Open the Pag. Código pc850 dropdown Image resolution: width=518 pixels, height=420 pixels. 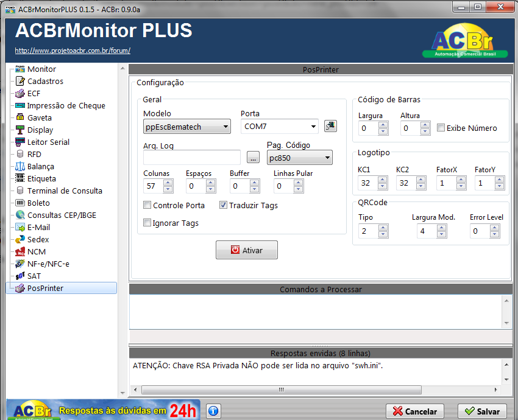pos(299,158)
